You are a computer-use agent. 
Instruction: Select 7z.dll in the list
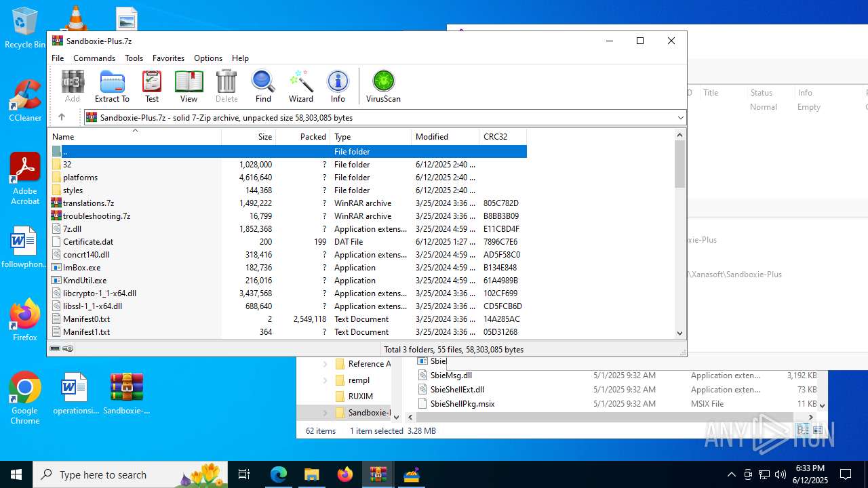click(288, 229)
